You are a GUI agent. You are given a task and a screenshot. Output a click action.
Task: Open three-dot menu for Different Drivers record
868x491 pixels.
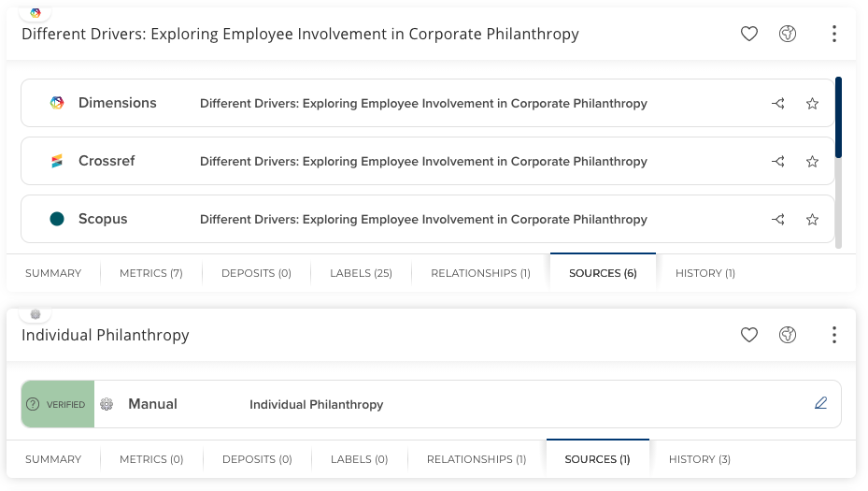coord(834,35)
